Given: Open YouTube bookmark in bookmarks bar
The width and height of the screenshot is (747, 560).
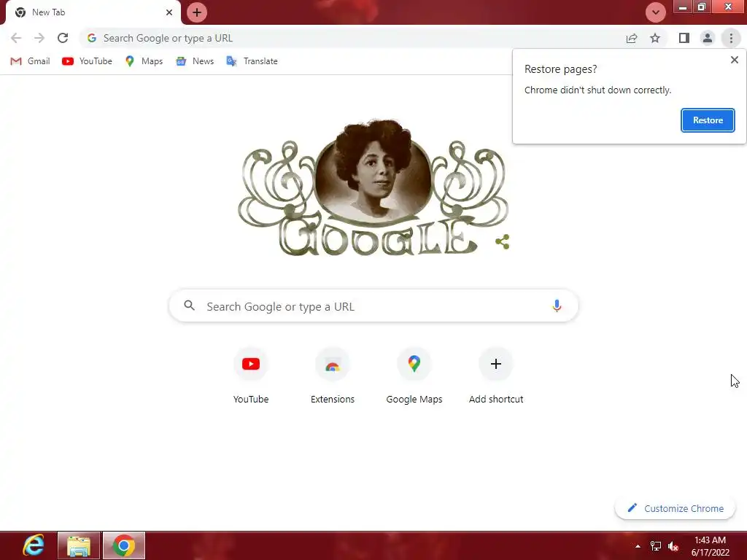Looking at the screenshot, I should point(88,61).
